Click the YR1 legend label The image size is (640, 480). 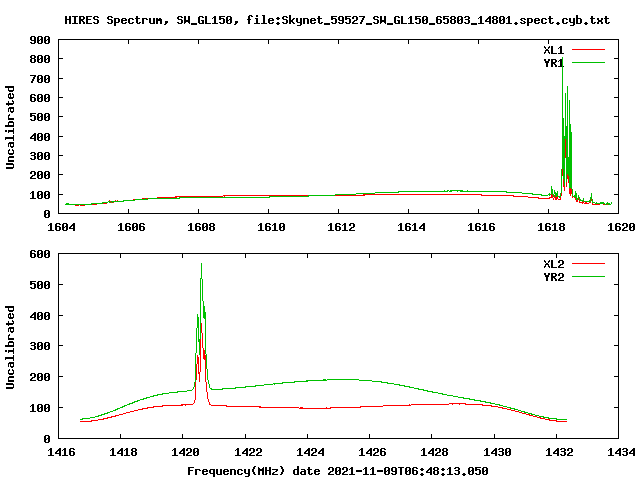553,63
